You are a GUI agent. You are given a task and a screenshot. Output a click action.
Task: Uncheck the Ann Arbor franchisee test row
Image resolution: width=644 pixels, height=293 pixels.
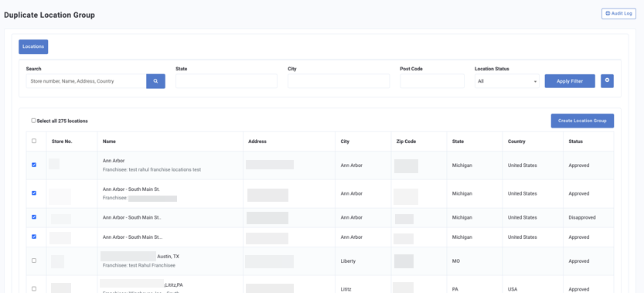pyautogui.click(x=34, y=165)
